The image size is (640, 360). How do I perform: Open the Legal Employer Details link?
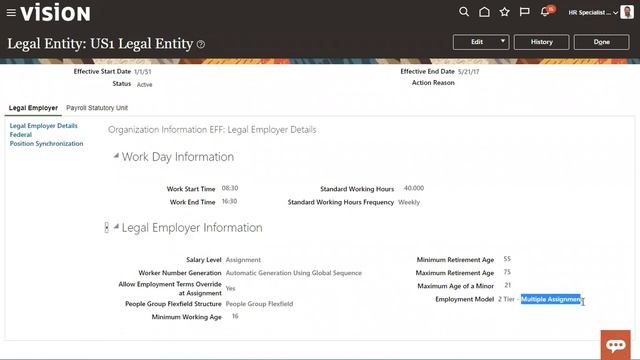44,126
